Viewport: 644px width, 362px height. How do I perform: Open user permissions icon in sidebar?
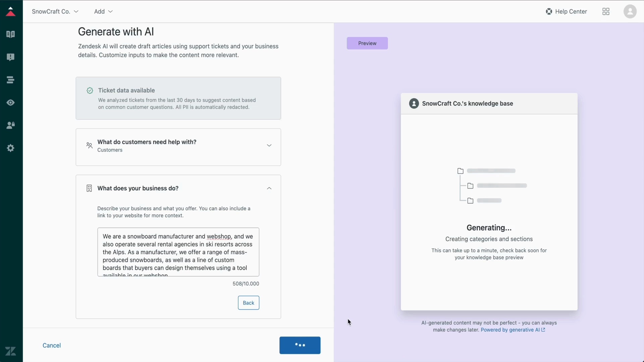click(x=10, y=125)
